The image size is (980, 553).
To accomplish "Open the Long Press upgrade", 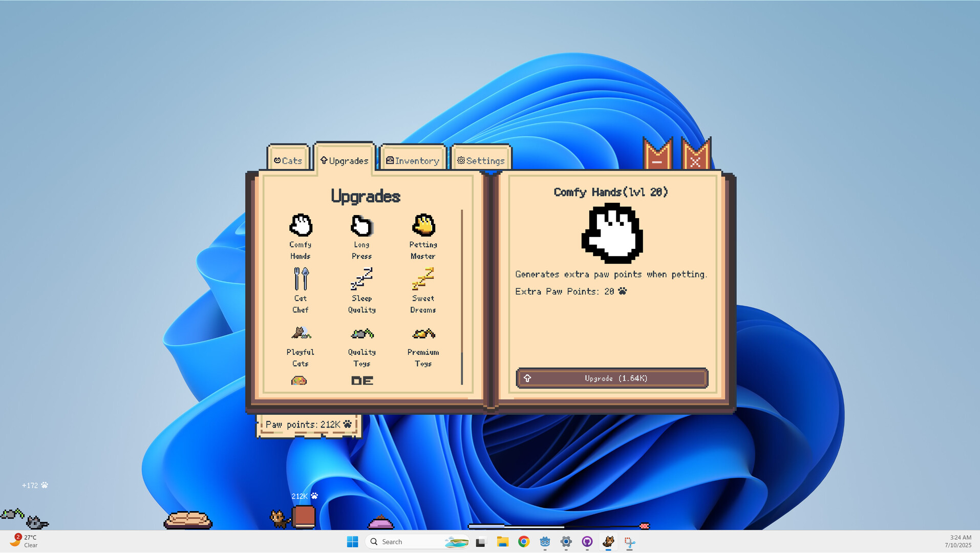I will (361, 237).
